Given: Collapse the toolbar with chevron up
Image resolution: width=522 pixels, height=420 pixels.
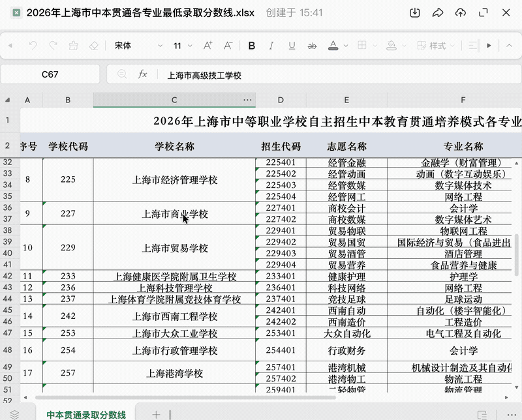Looking at the screenshot, I should click(509, 46).
